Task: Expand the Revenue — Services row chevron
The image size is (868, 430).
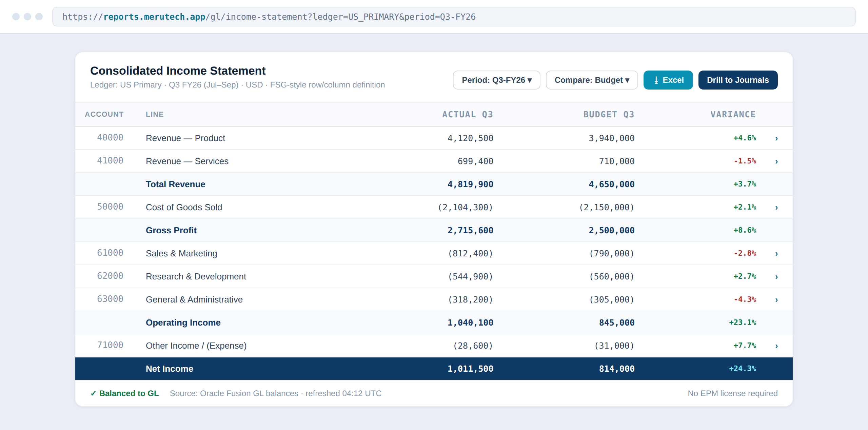Action: coord(776,161)
